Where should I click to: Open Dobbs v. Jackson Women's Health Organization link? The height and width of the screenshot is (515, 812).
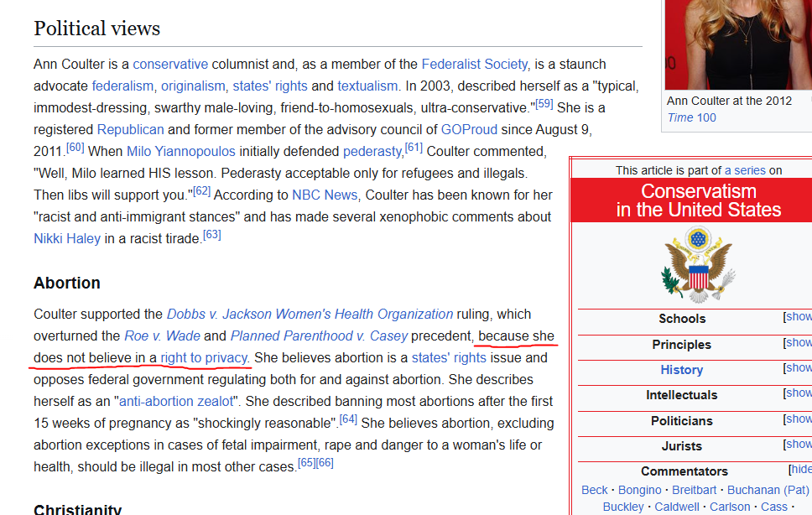tap(310, 315)
